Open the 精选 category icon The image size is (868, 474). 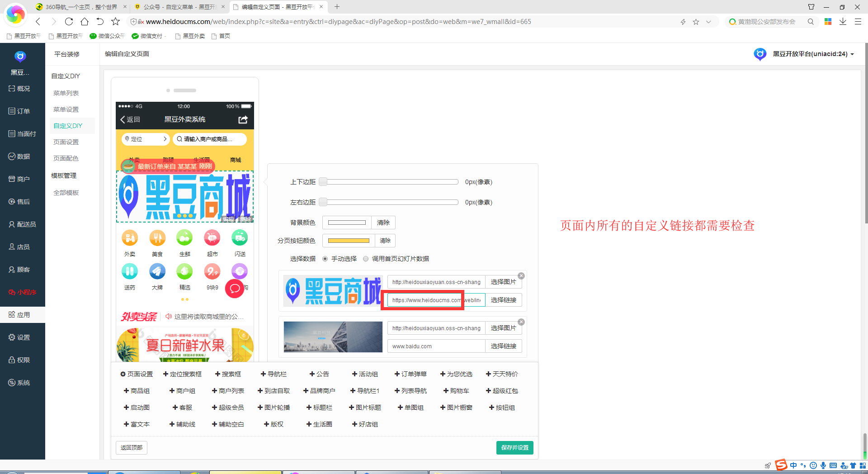(184, 271)
